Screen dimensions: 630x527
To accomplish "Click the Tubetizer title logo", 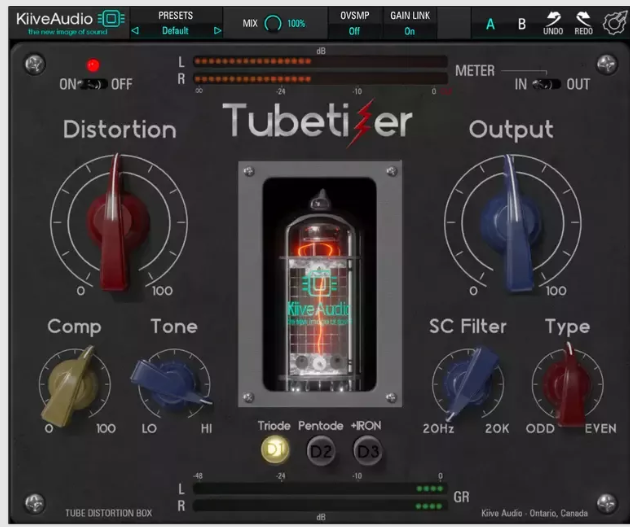I will 317,121.
